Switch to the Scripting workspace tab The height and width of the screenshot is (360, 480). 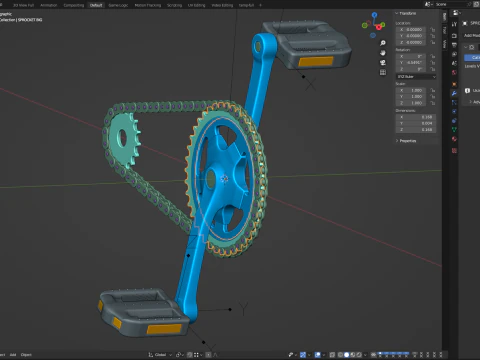click(174, 5)
